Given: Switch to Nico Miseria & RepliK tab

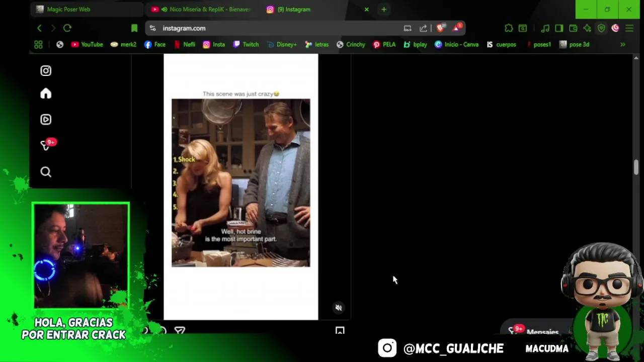Looking at the screenshot, I should tap(201, 9).
